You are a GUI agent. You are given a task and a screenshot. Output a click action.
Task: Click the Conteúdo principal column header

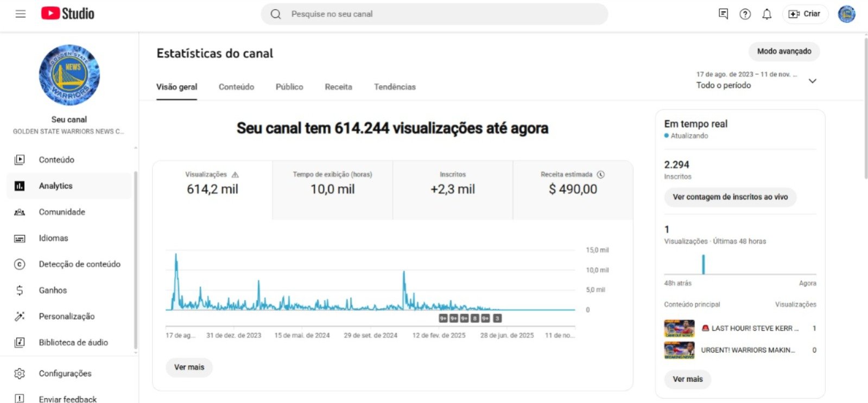point(692,305)
